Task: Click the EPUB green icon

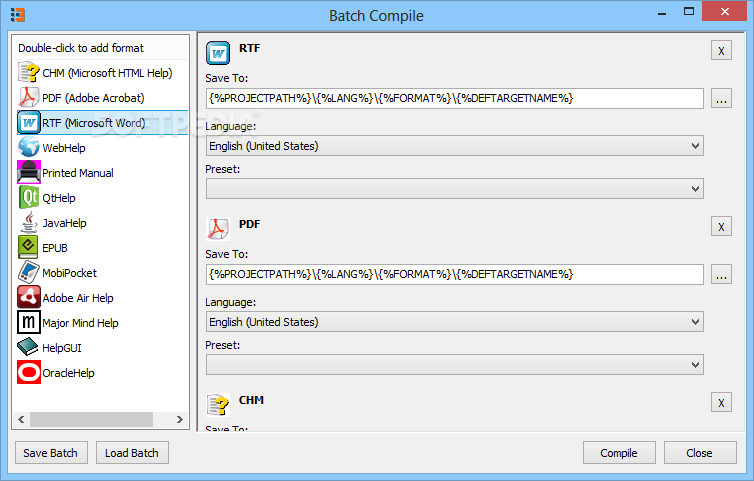Action: tap(29, 248)
